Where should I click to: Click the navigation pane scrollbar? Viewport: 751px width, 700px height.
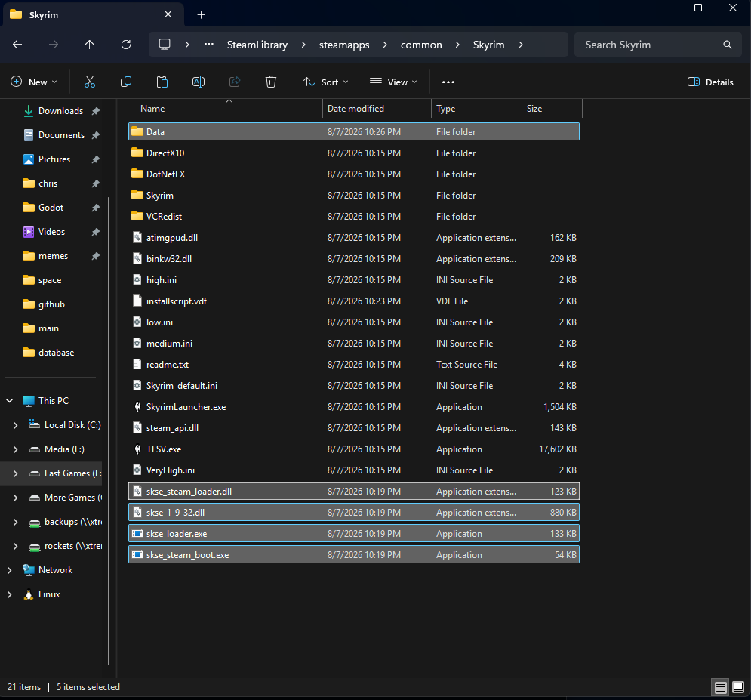(109, 431)
